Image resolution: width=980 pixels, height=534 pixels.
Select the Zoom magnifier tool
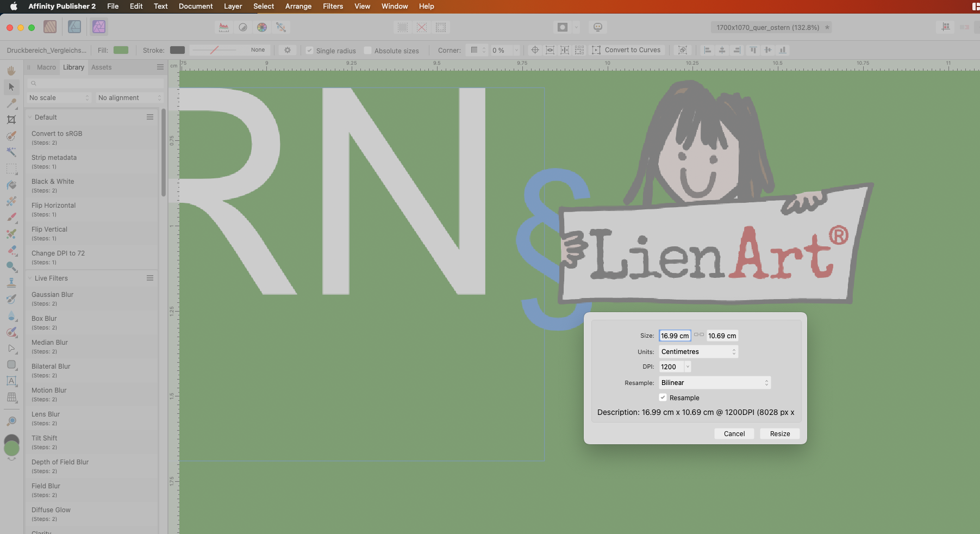[x=11, y=421]
